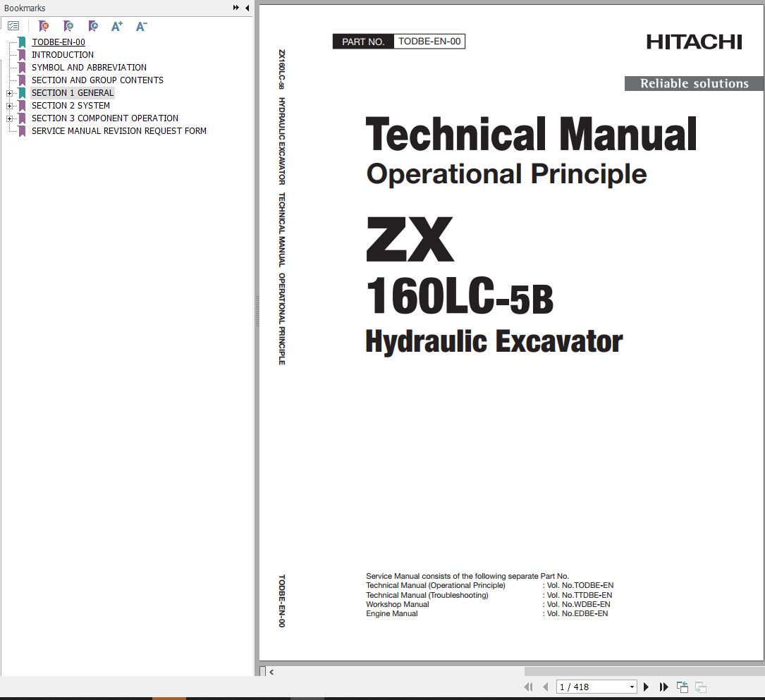Open SERVICE MANUAL REVISION REQUEST FORM bookmark
The width and height of the screenshot is (765, 700).
(x=119, y=130)
